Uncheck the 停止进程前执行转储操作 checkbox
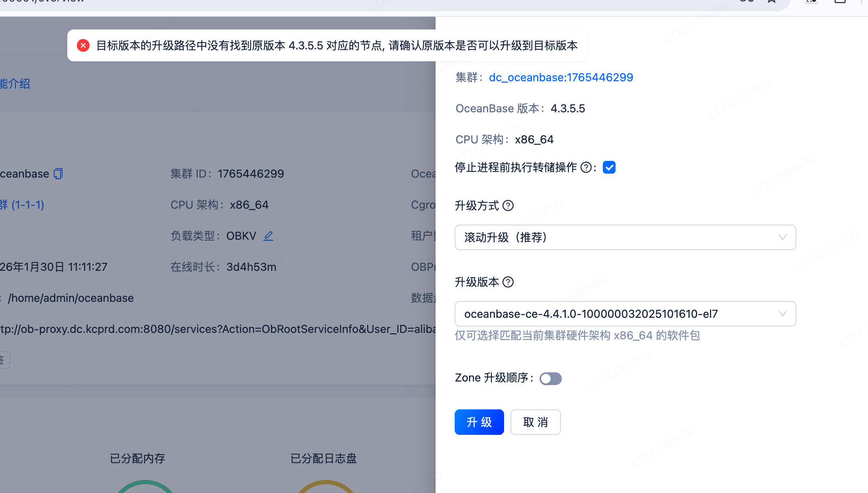This screenshot has height=493, width=868. tap(609, 167)
